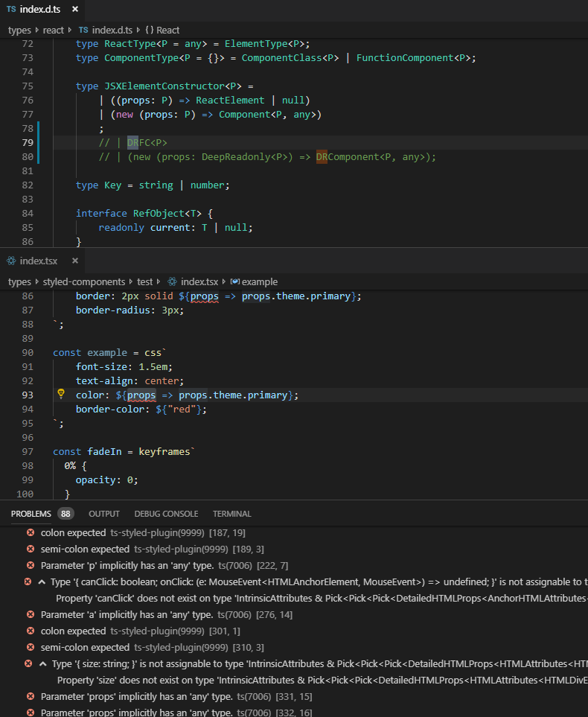Viewport: 588px width, 717px height.
Task: Open the TERMINAL panel tab
Action: 231,514
